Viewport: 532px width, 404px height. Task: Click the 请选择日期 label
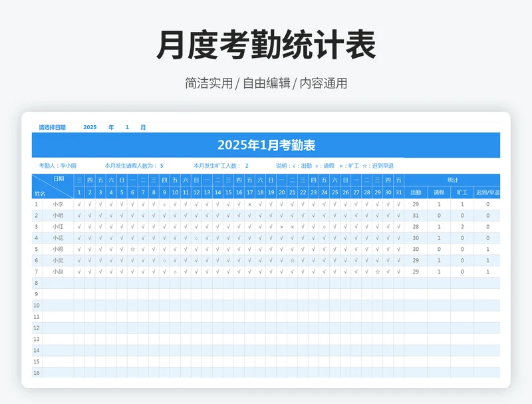pos(52,127)
